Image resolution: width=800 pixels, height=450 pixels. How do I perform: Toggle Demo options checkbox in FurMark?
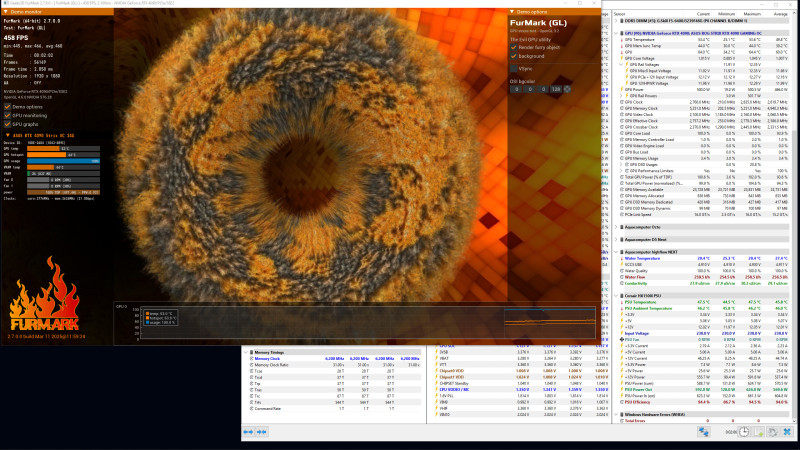[7, 107]
